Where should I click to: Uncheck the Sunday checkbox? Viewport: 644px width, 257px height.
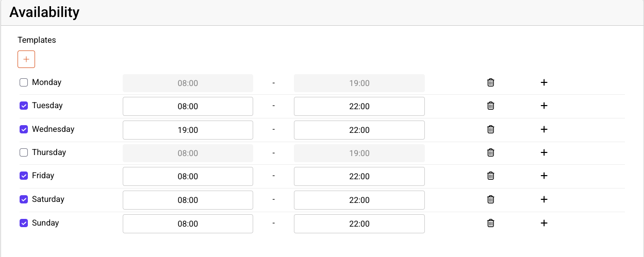click(x=24, y=223)
